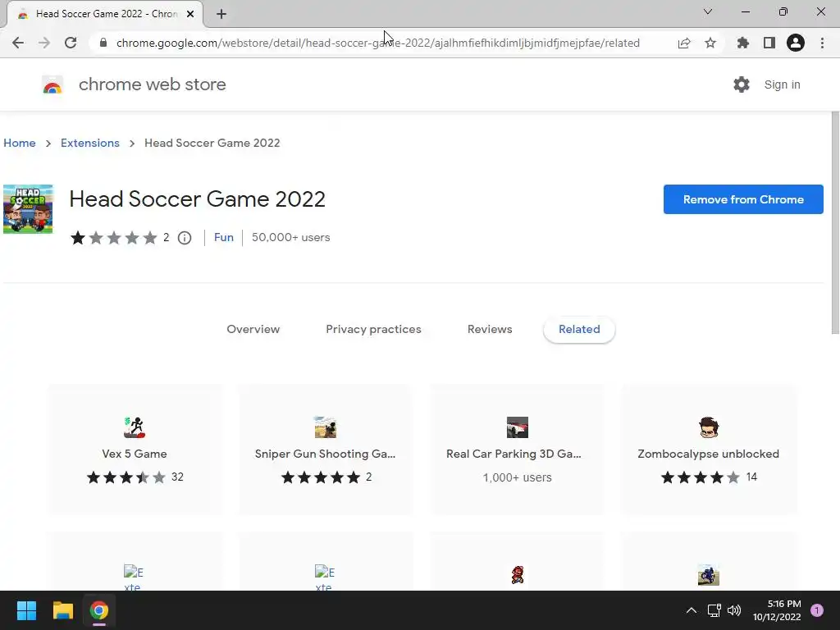Open the Extensions breadcrumb link
Image resolution: width=840 pixels, height=630 pixels.
point(90,143)
